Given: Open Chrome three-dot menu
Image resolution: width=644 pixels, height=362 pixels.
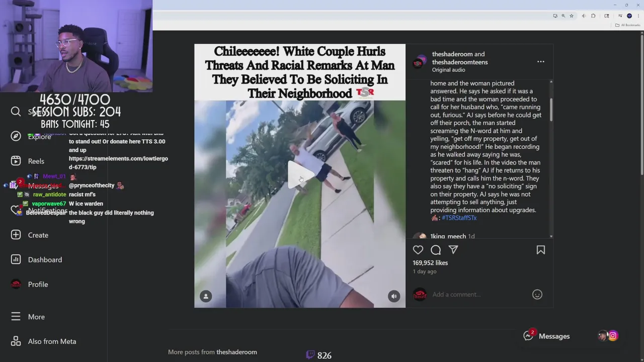Looking at the screenshot, I should 638,16.
